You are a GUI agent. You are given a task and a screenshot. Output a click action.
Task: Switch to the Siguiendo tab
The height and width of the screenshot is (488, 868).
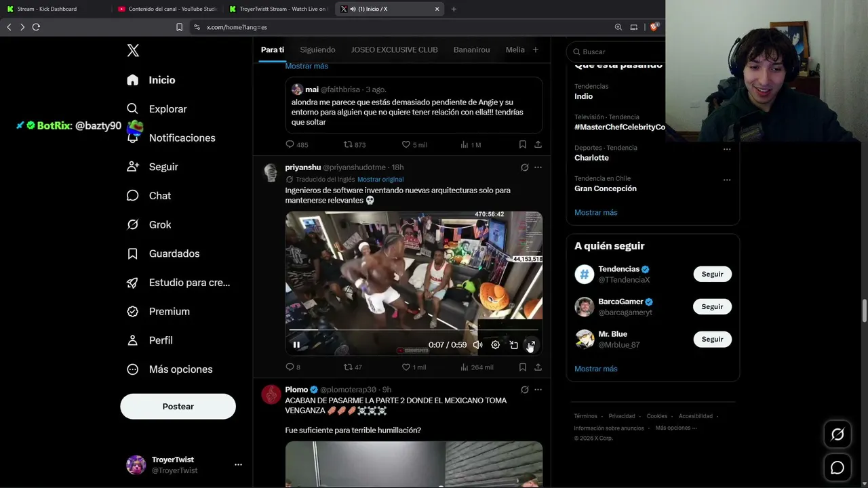(x=317, y=49)
